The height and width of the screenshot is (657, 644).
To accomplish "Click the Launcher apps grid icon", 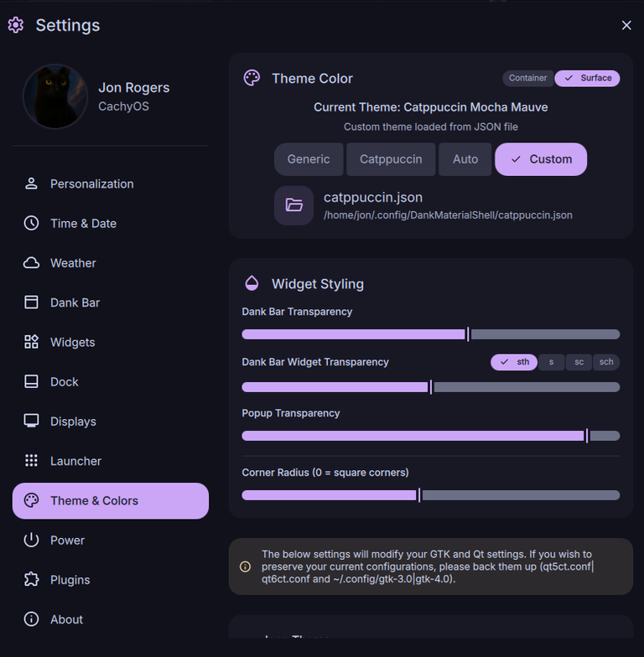I will click(31, 461).
